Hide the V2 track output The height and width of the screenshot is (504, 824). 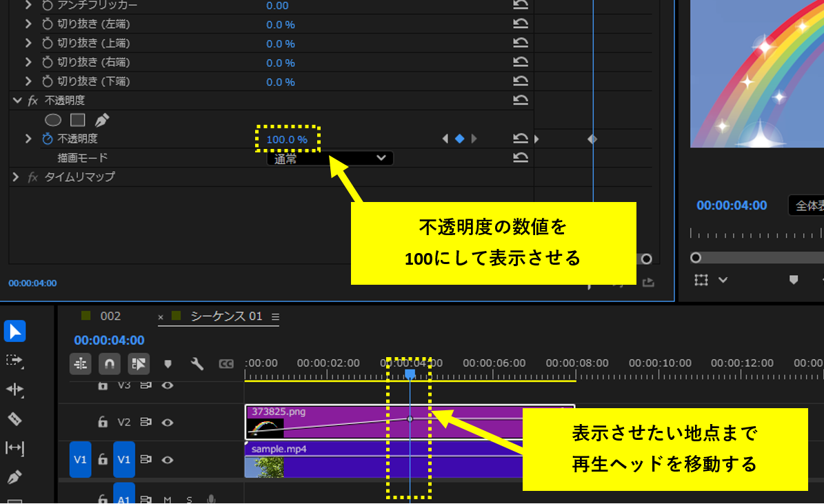point(168,422)
